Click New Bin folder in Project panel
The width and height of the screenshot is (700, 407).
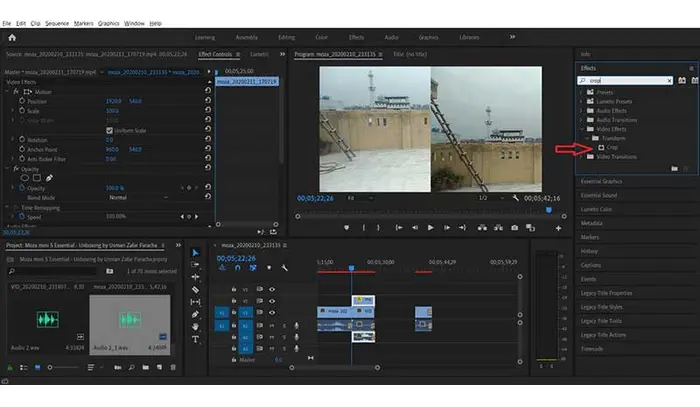tap(146, 367)
